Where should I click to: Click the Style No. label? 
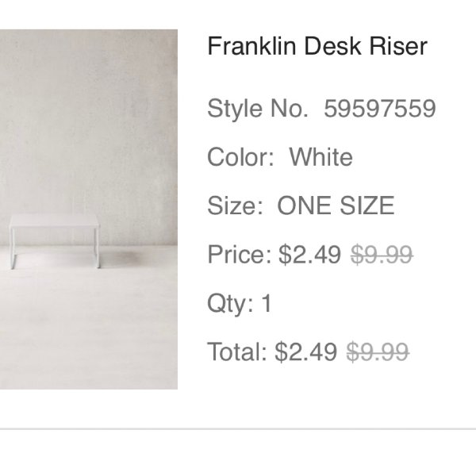257,109
